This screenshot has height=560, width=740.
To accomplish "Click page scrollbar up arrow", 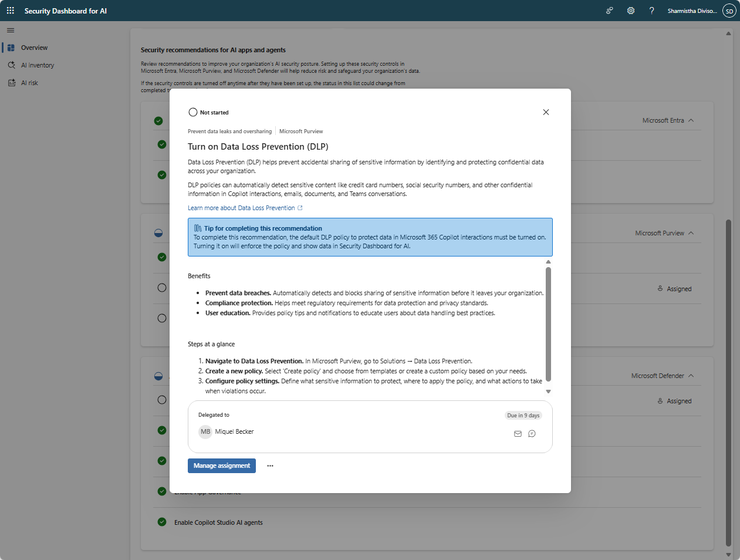I will [x=728, y=33].
